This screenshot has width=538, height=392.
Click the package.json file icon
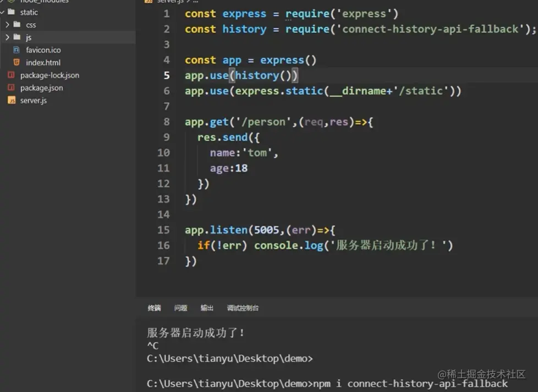12,87
